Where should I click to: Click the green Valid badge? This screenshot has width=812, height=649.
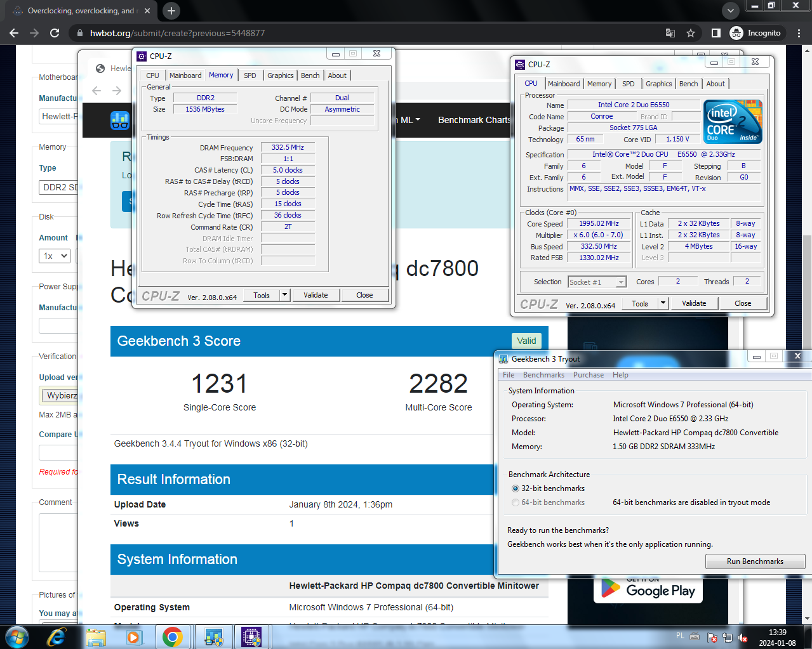tap(526, 341)
